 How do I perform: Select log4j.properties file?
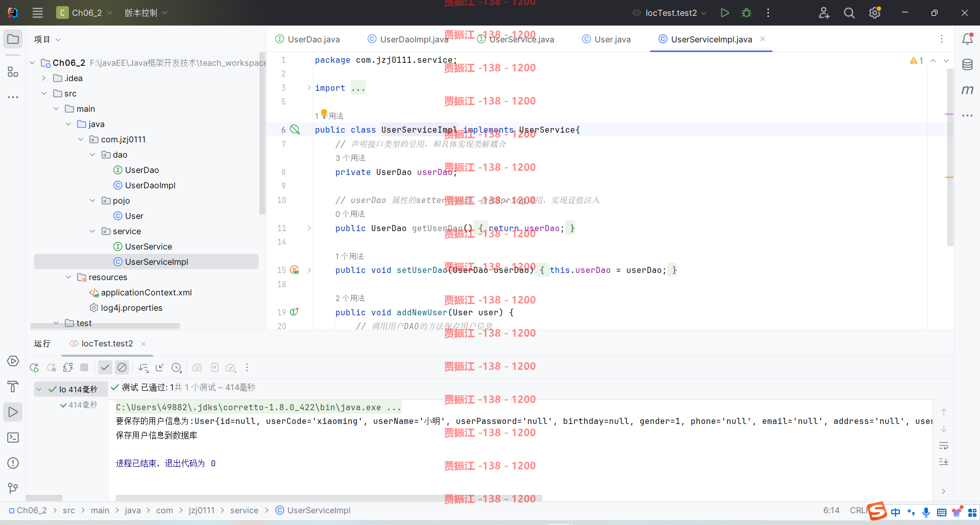(x=126, y=308)
